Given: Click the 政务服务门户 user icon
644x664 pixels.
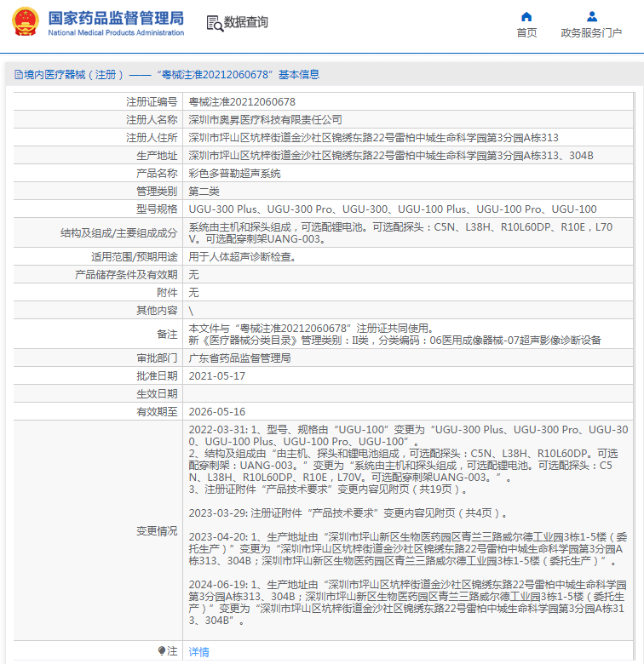Looking at the screenshot, I should (x=592, y=16).
